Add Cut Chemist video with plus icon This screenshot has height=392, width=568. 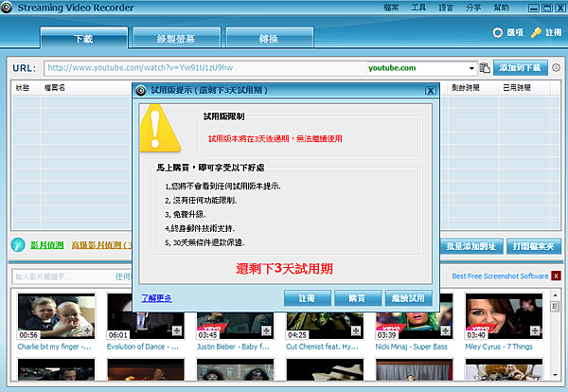[x=356, y=330]
